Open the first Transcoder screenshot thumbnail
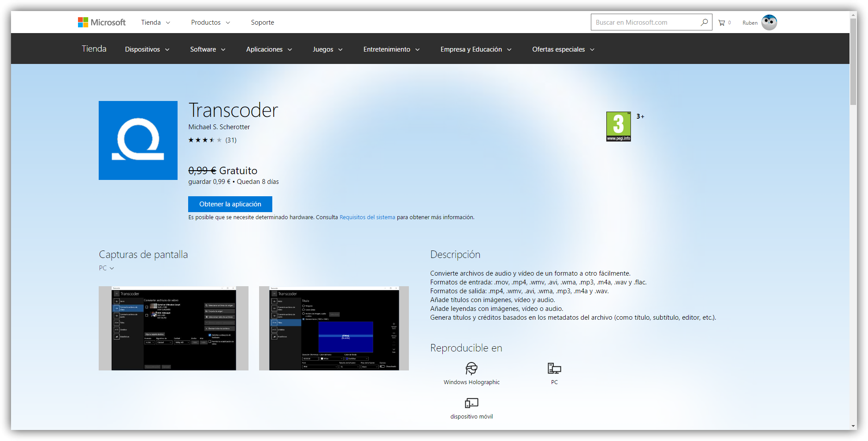Viewport: 868px width, 441px height. (x=174, y=328)
